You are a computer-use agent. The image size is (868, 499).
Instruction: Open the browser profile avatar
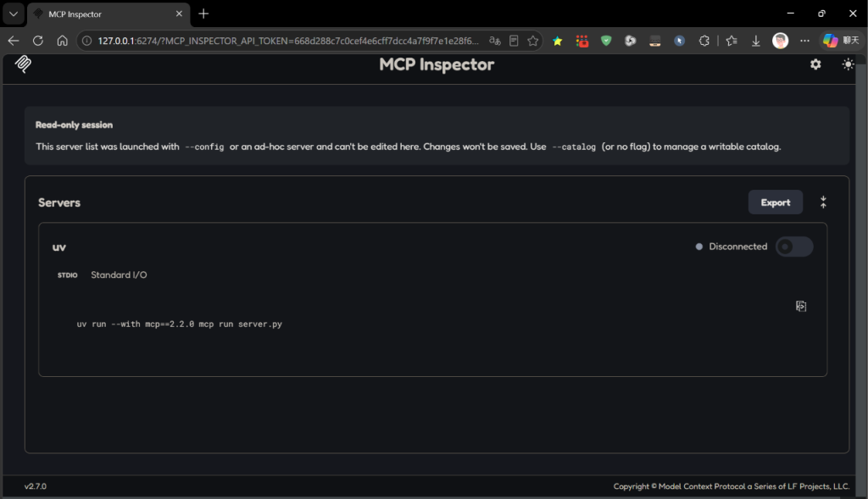pyautogui.click(x=780, y=41)
